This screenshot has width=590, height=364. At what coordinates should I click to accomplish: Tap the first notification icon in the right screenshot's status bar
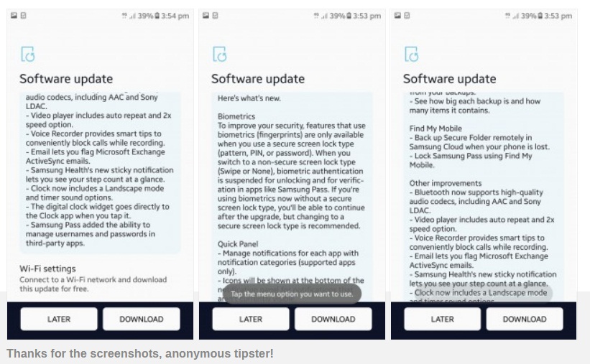point(396,16)
